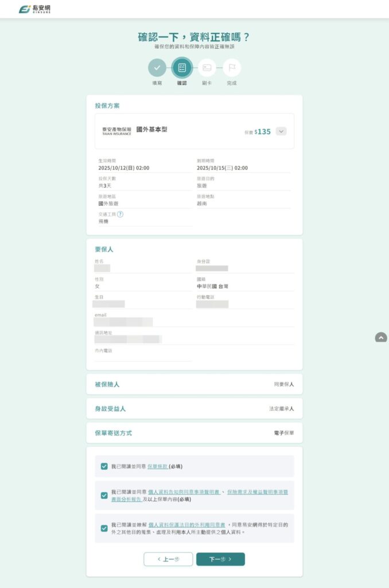Click the 下一步 button
Screen dimensions: 389x588
tap(220, 559)
